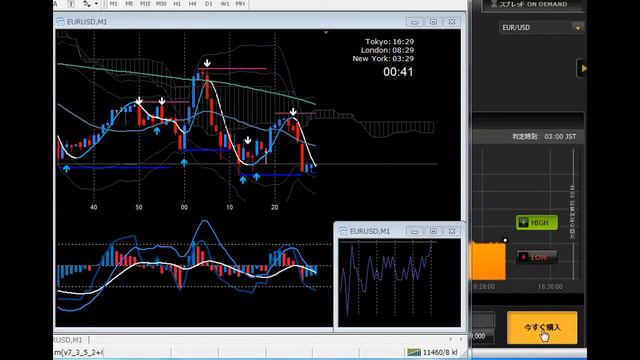Switch chart to D1 timeframe

pos(209,4)
